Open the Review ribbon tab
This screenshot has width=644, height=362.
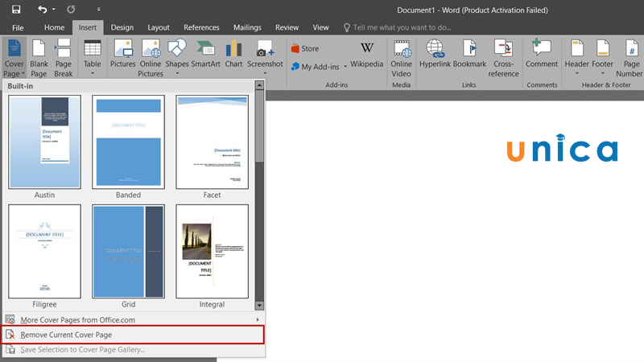tap(287, 27)
